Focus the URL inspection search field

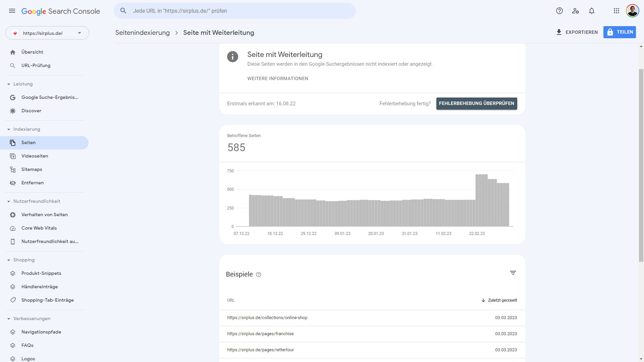coord(235,11)
